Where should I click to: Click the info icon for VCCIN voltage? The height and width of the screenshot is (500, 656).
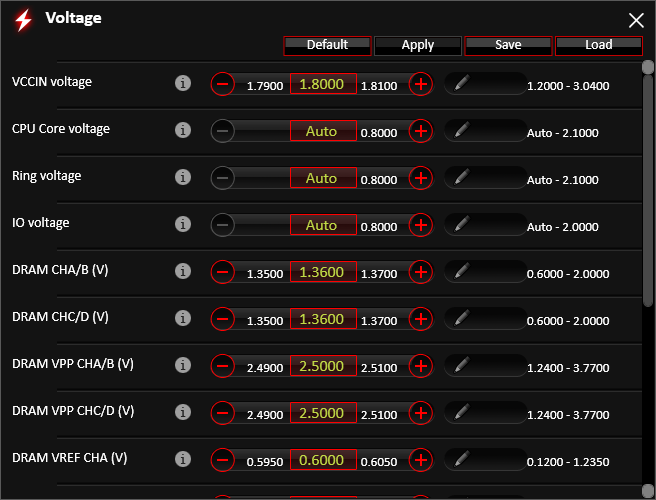(x=182, y=84)
